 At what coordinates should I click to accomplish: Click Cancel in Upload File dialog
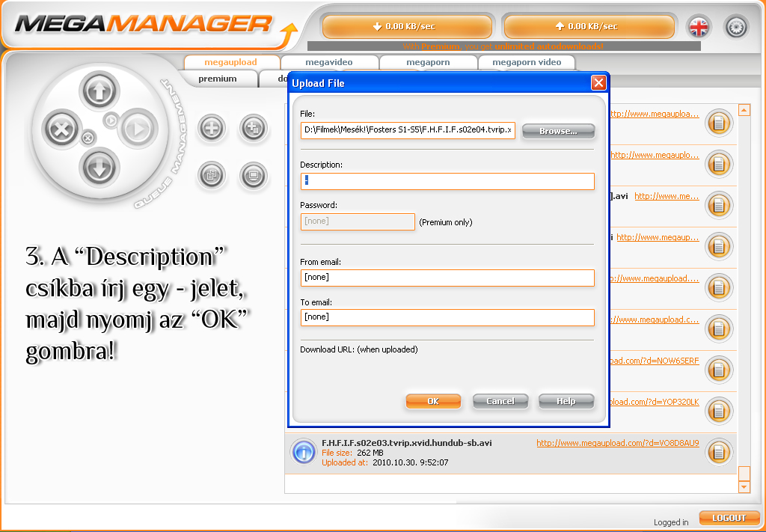500,401
